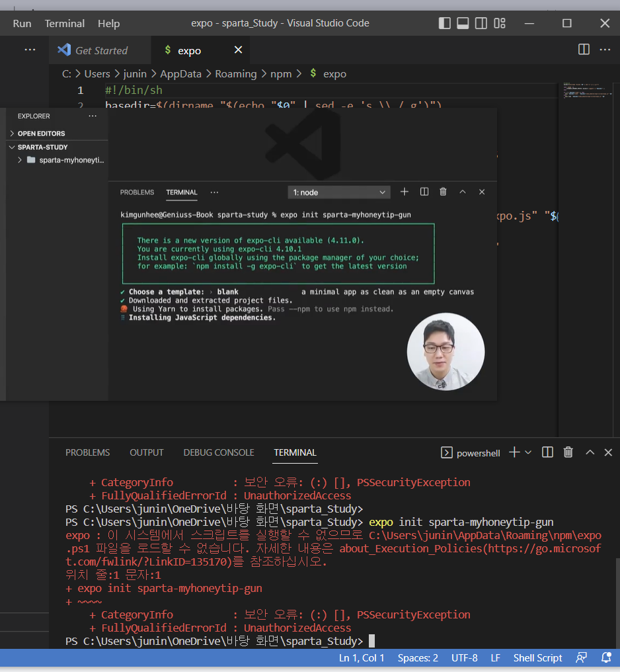Click the editor minimap
This screenshot has width=620, height=672.
point(588,91)
